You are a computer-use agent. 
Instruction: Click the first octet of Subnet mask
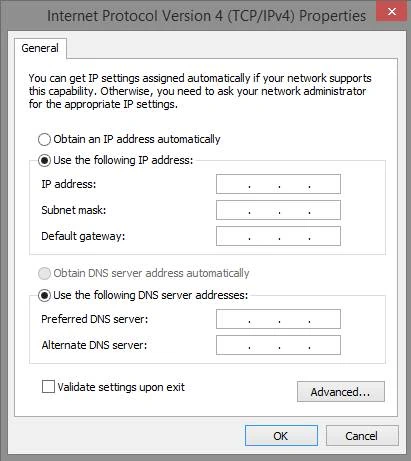coord(233,210)
